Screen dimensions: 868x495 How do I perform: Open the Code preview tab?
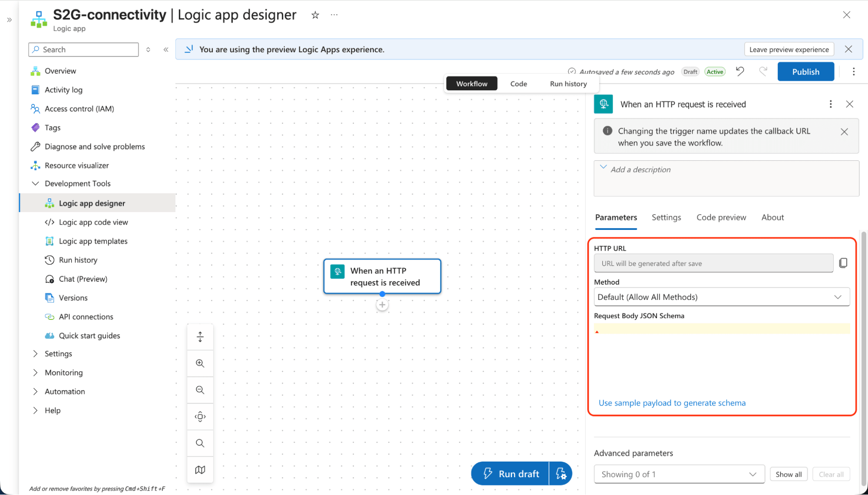[721, 218]
